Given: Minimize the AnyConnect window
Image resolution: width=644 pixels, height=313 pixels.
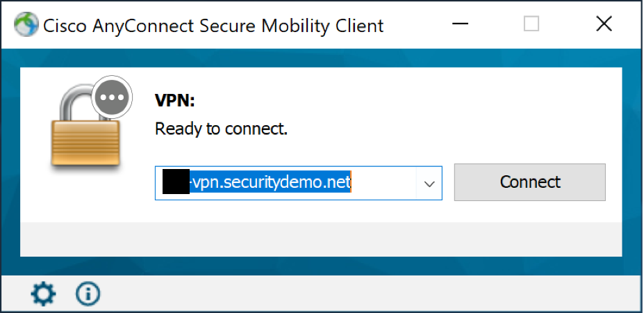Looking at the screenshot, I should [x=461, y=25].
